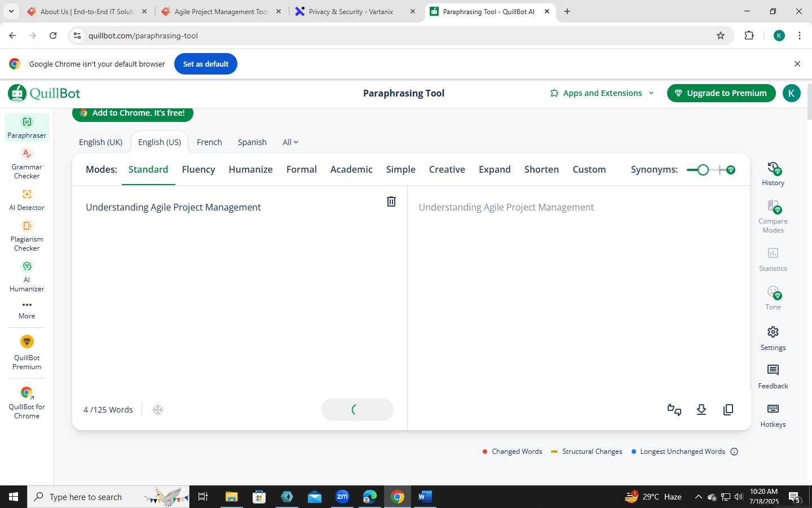Copy paraphrased output to clipboard
Viewport: 812px width, 508px height.
pyautogui.click(x=728, y=410)
